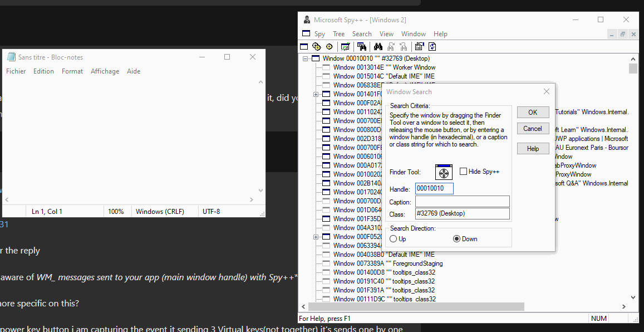Confirm the search with the OK button

pyautogui.click(x=533, y=112)
